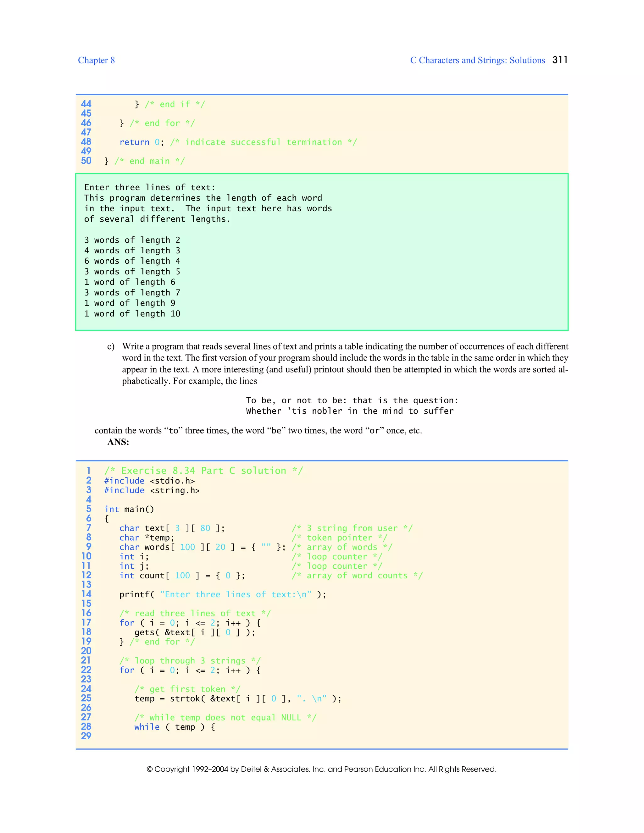The image size is (644, 833).
Task: Click the 'int main()' code line
Action: click(129, 509)
